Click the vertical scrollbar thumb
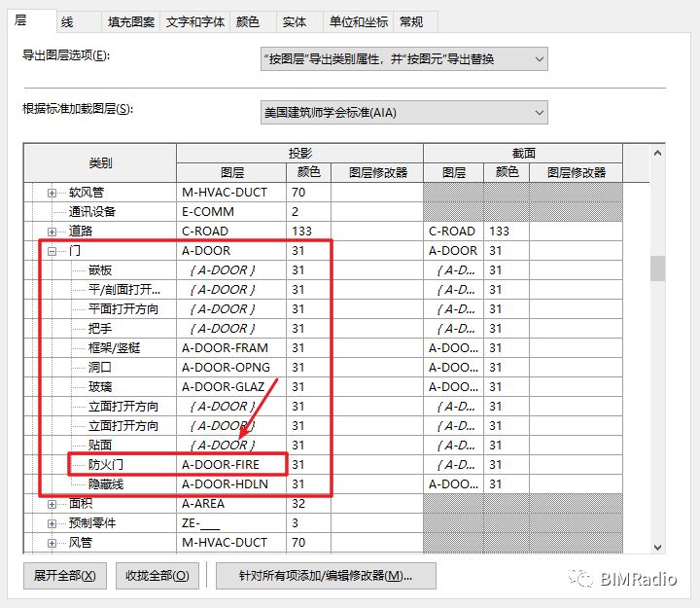The height and width of the screenshot is (608, 700). pos(657,268)
